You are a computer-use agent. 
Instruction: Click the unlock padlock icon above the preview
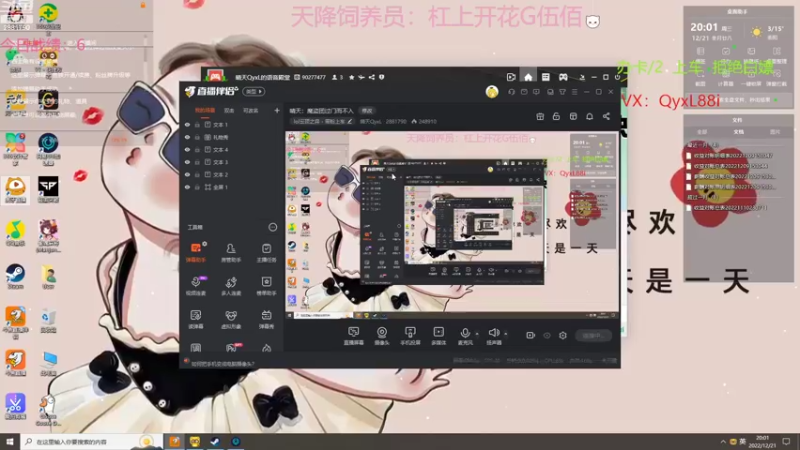click(556, 116)
